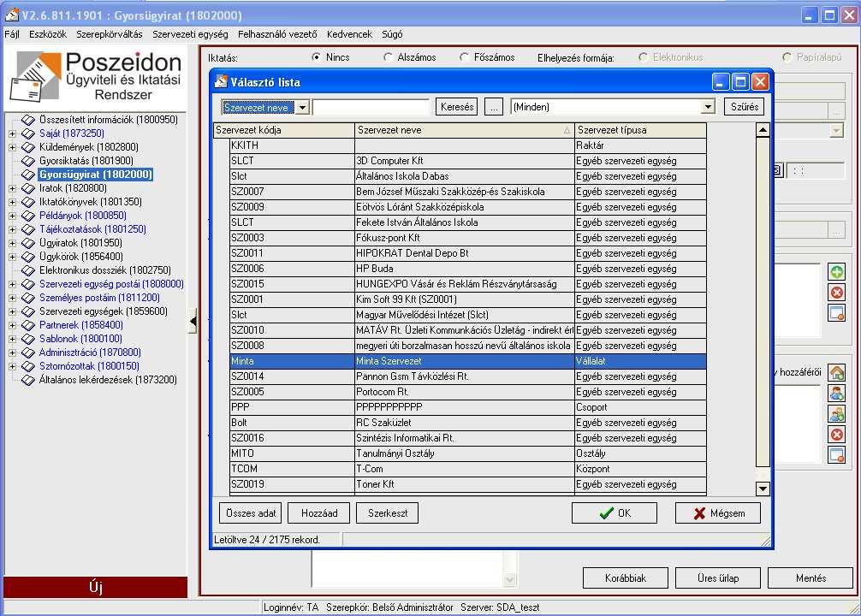Click the red X icon below the user group icon
Viewport: 861px width, 616px height.
[836, 435]
